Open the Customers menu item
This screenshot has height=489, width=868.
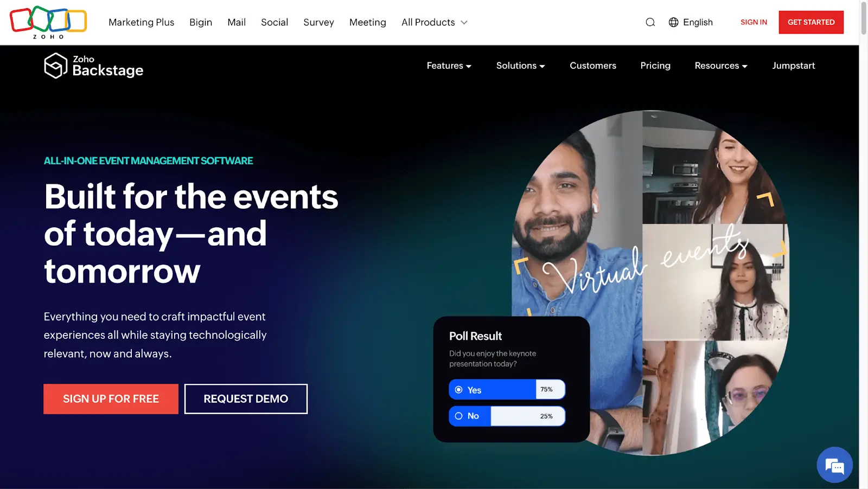coord(593,66)
